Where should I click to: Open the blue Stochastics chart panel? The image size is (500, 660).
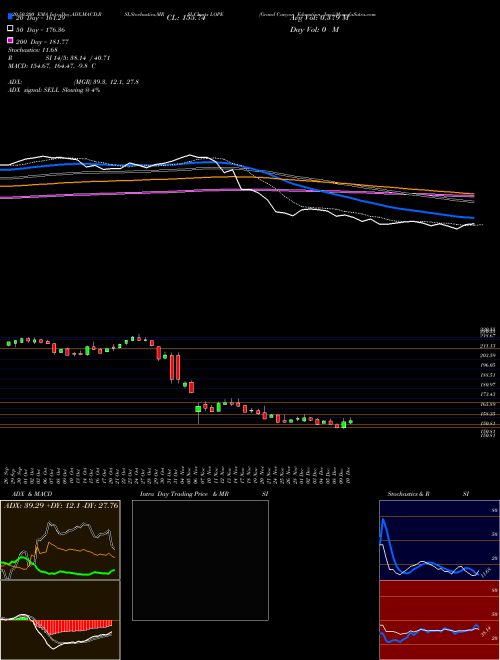[x=439, y=540]
